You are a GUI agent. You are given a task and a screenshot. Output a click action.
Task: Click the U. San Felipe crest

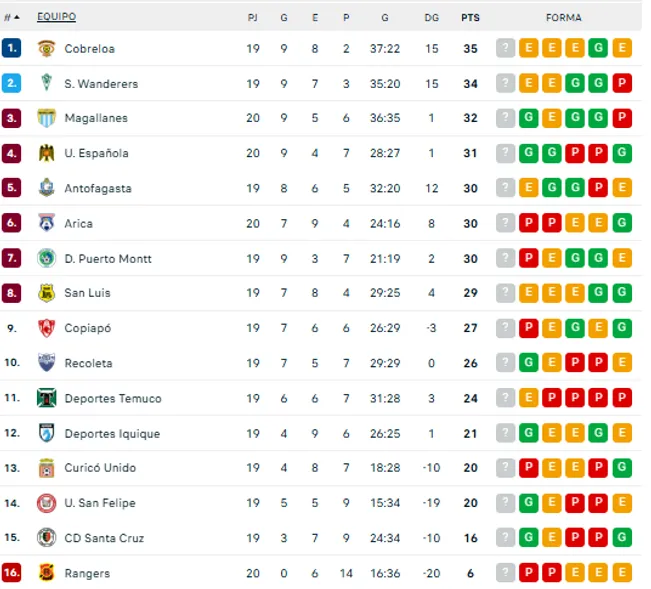[x=46, y=503]
